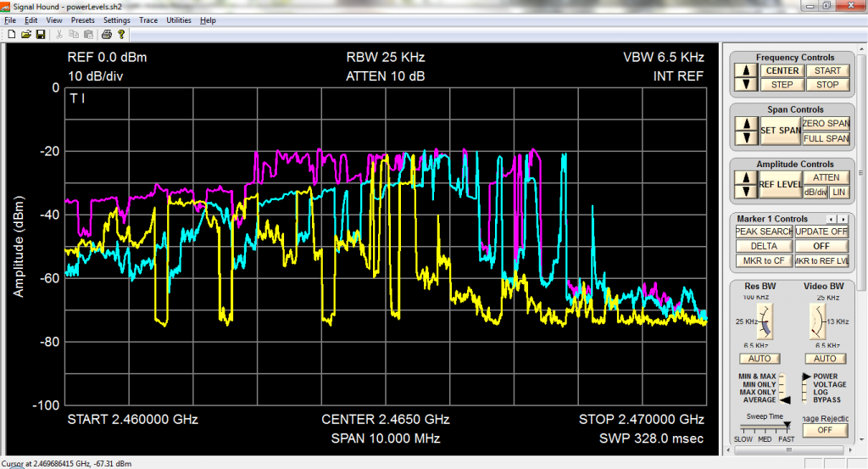The height and width of the screenshot is (469, 868).
Task: Click the Res BW dial
Action: [764, 322]
